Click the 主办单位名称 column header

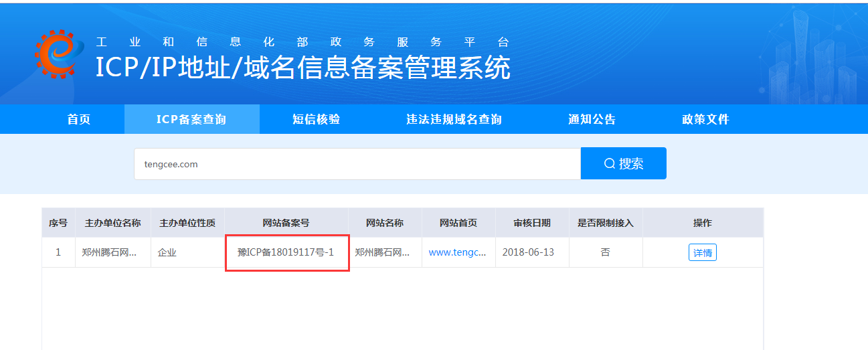[113, 223]
